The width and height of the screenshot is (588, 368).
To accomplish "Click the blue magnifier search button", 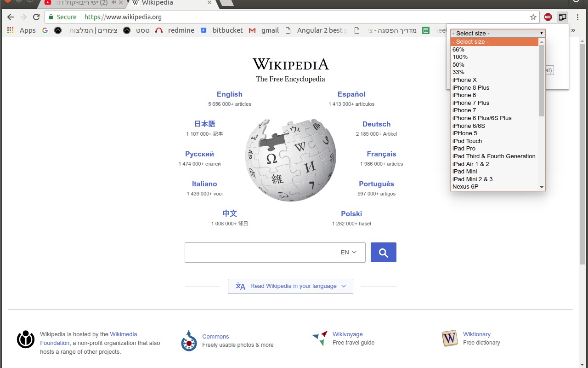I will (383, 253).
